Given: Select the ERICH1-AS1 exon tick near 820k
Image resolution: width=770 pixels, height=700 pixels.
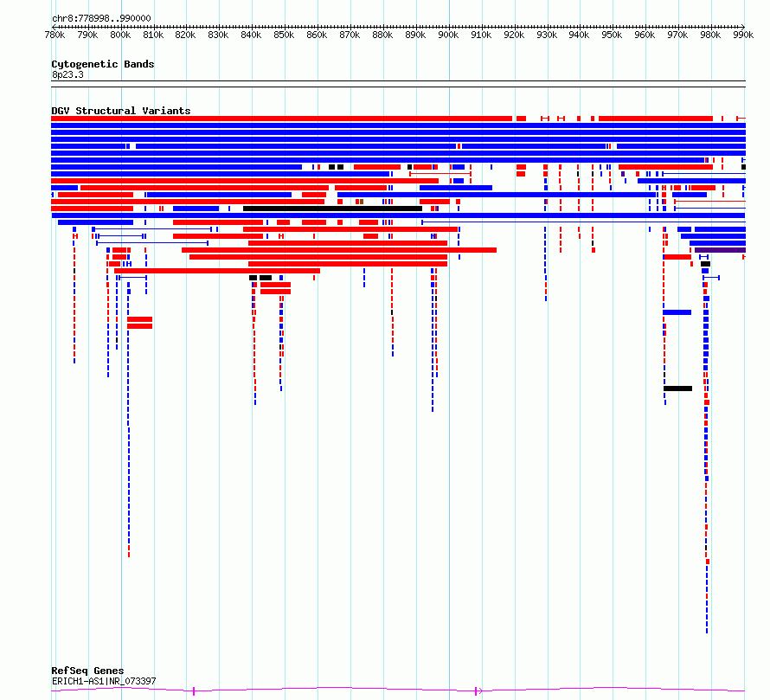Looking at the screenshot, I should tap(194, 691).
